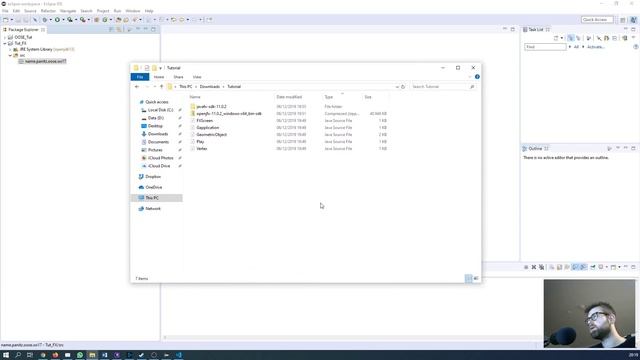
Task: Click Focus on Workweek icon in Task List
Action: tap(589, 38)
